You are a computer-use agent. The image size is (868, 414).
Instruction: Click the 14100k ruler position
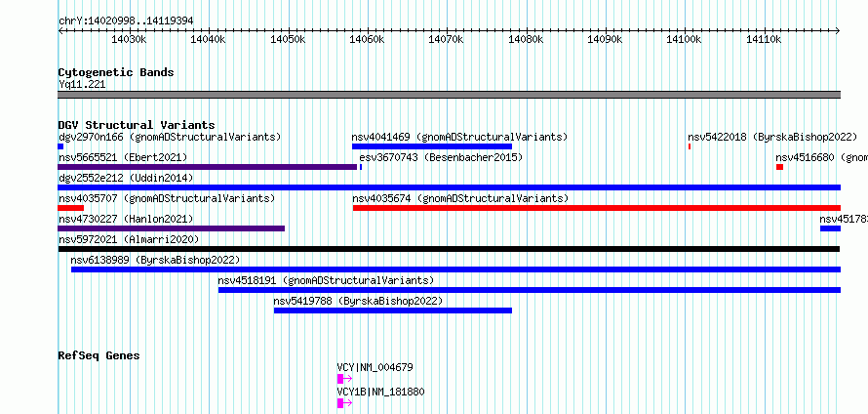pos(685,40)
